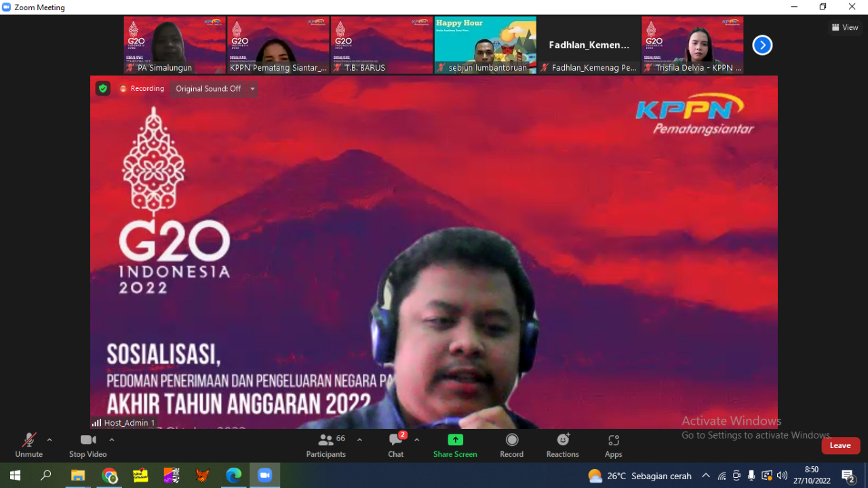Image resolution: width=868 pixels, height=488 pixels.
Task: Show next participants in gallery strip
Action: pyautogui.click(x=762, y=45)
